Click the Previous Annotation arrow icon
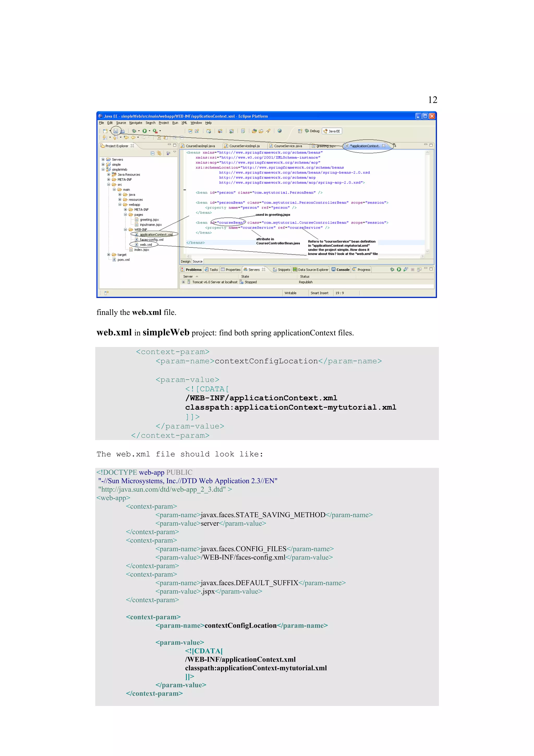534x756 pixels. point(115,137)
